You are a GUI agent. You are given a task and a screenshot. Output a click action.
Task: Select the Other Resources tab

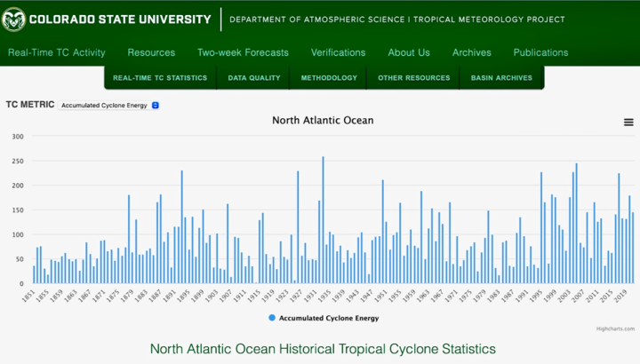pyautogui.click(x=413, y=78)
